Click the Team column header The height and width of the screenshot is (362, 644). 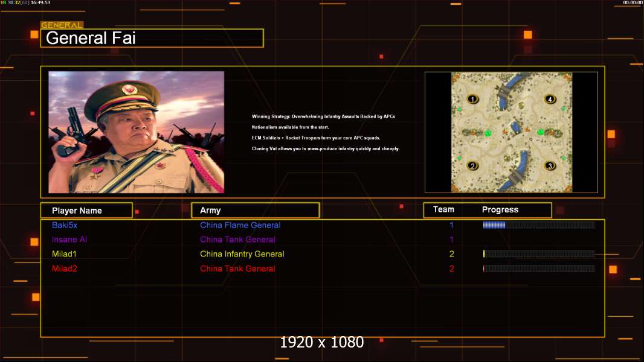pos(443,209)
